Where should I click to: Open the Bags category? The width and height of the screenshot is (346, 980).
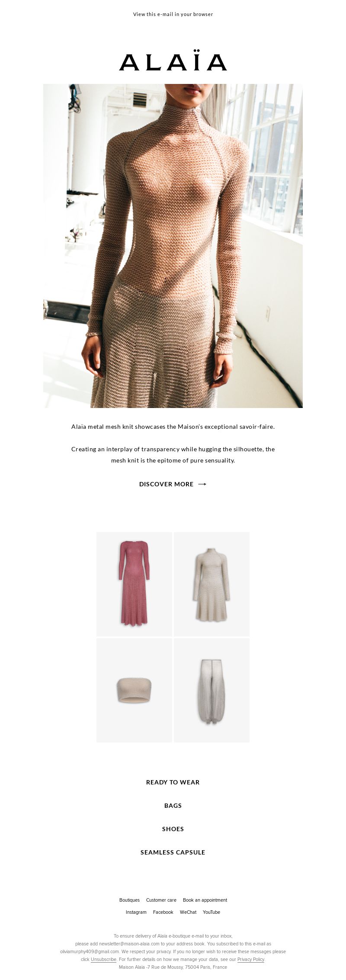pos(173,806)
